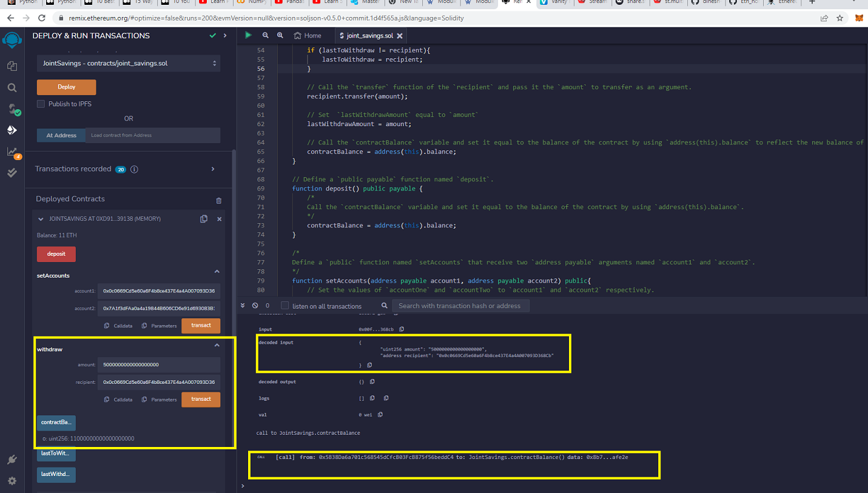The width and height of the screenshot is (868, 493).
Task: Copy the input value 0x00f...368cb
Action: (402, 329)
